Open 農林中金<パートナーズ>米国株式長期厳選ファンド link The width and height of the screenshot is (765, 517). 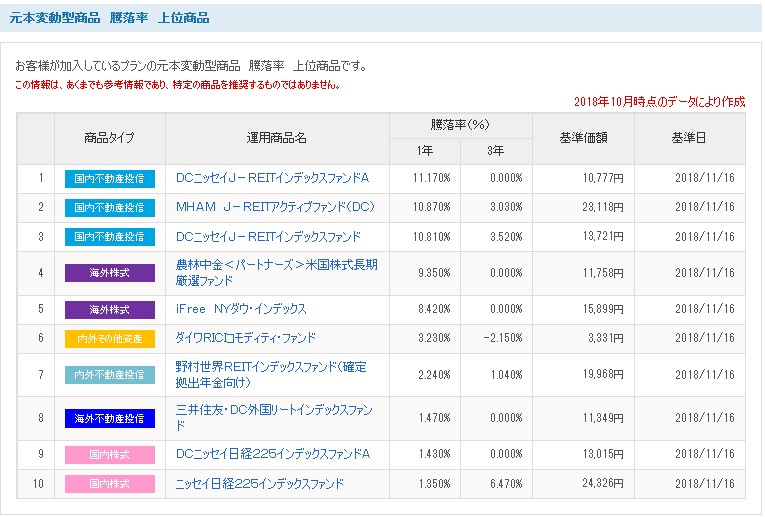pos(277,273)
